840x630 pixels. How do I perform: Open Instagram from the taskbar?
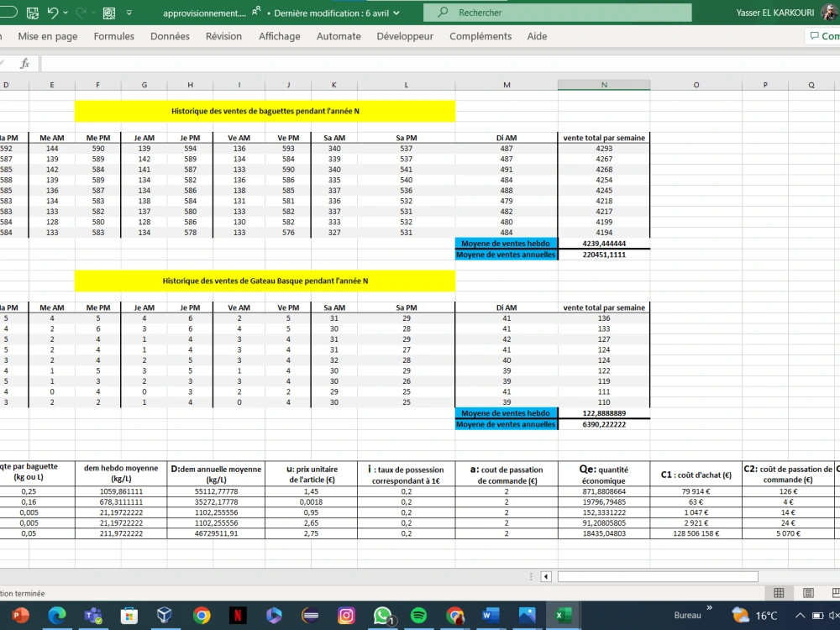click(x=346, y=616)
